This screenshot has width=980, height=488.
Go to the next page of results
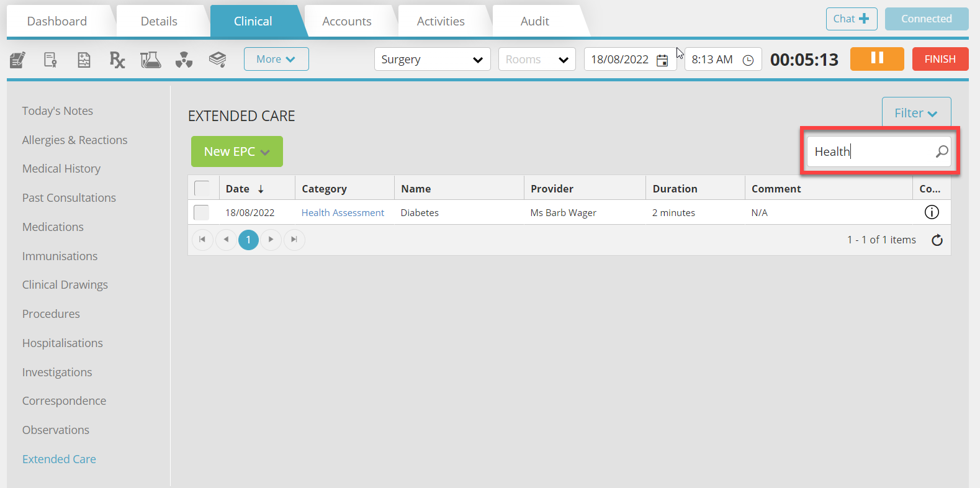point(271,240)
